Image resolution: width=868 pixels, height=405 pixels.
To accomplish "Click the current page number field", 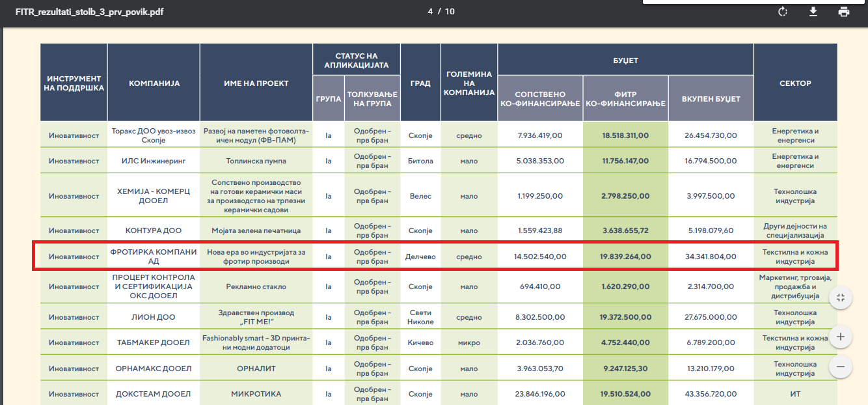I will [x=430, y=12].
